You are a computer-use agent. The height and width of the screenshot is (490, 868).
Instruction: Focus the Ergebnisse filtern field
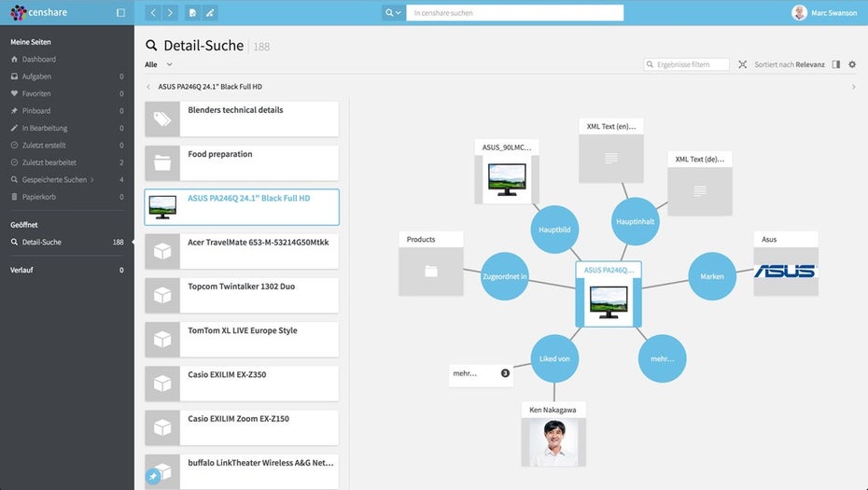[x=686, y=64]
